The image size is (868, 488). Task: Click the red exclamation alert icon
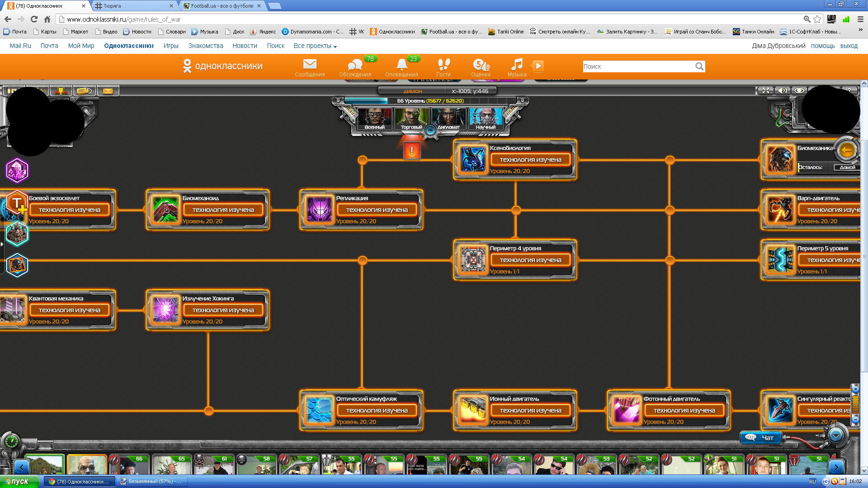click(412, 150)
